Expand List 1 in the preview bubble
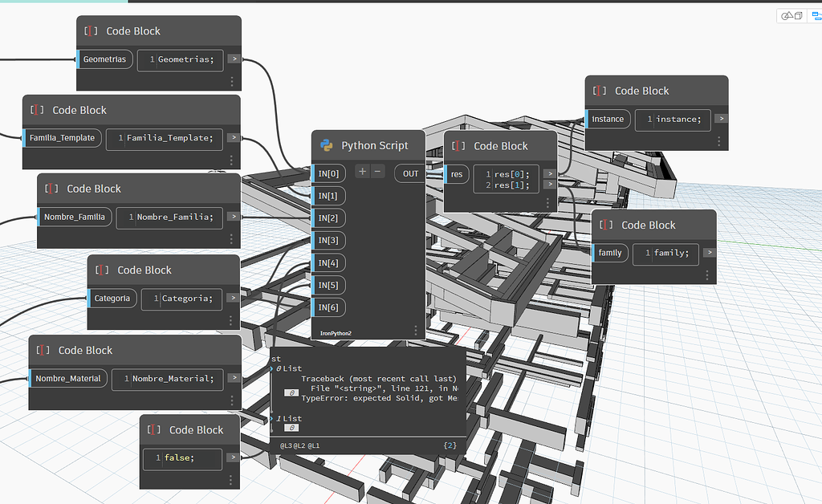The image size is (822, 504). pyautogui.click(x=272, y=418)
